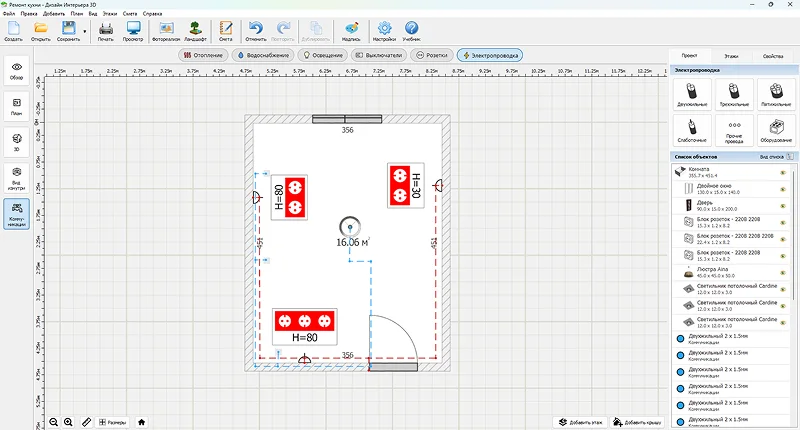
Task: Open the Смета estimate
Action: [226, 31]
